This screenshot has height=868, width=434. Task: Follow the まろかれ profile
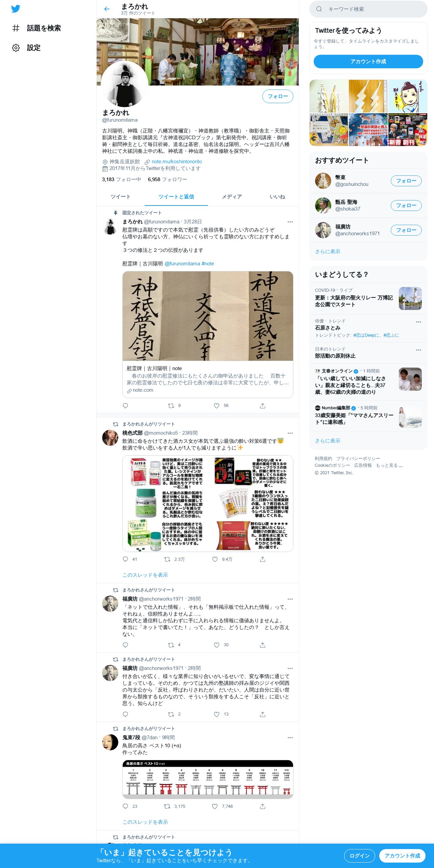pyautogui.click(x=278, y=96)
